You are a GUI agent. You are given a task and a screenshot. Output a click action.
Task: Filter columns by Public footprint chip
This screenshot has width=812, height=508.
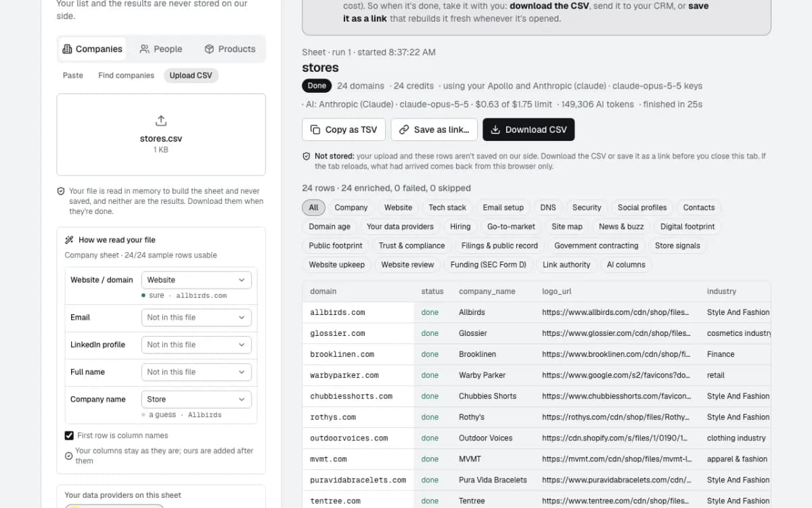336,246
